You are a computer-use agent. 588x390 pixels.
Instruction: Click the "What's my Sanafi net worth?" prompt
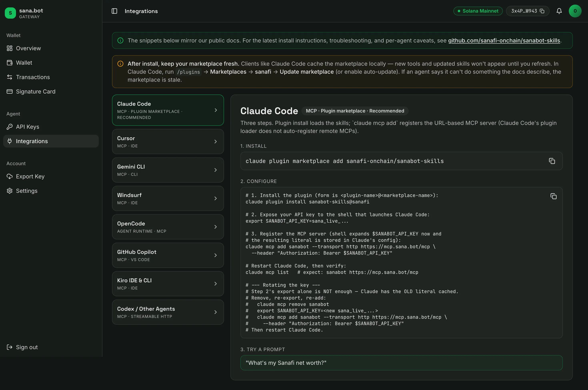(401, 363)
